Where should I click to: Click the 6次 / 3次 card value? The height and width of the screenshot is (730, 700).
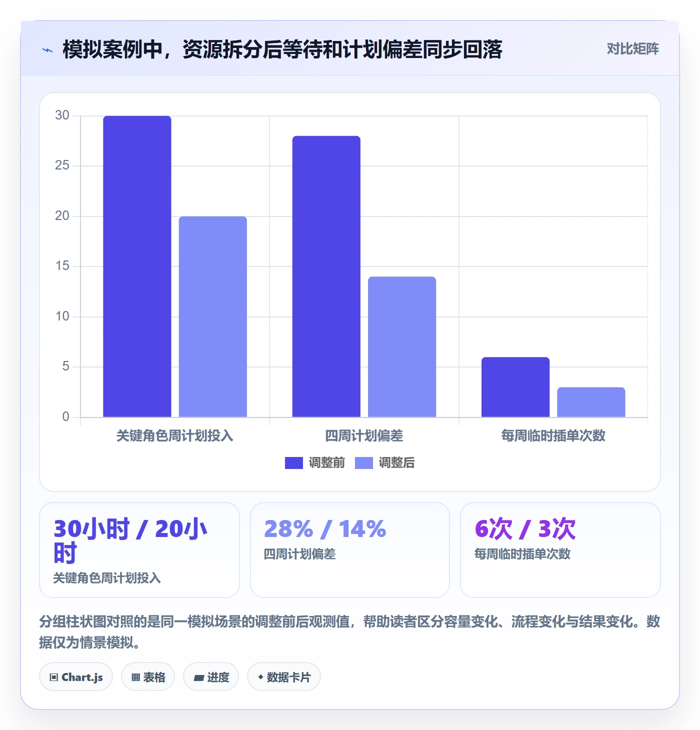525,529
